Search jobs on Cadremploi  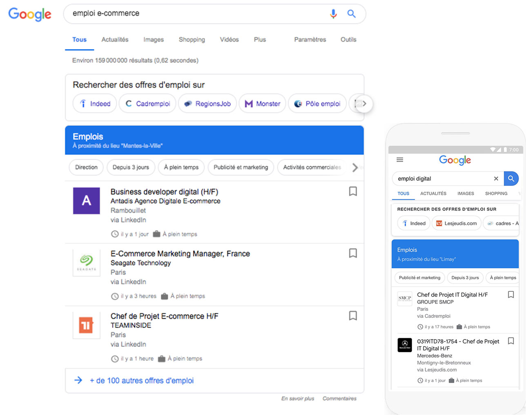[x=147, y=104]
